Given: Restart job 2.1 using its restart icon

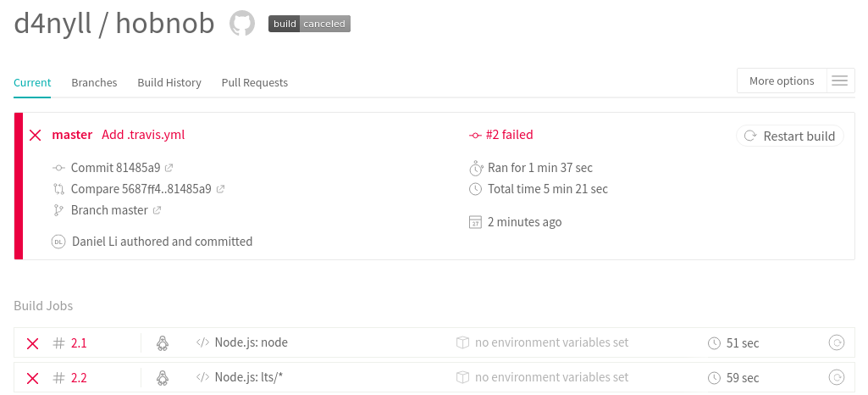Looking at the screenshot, I should click(x=836, y=343).
